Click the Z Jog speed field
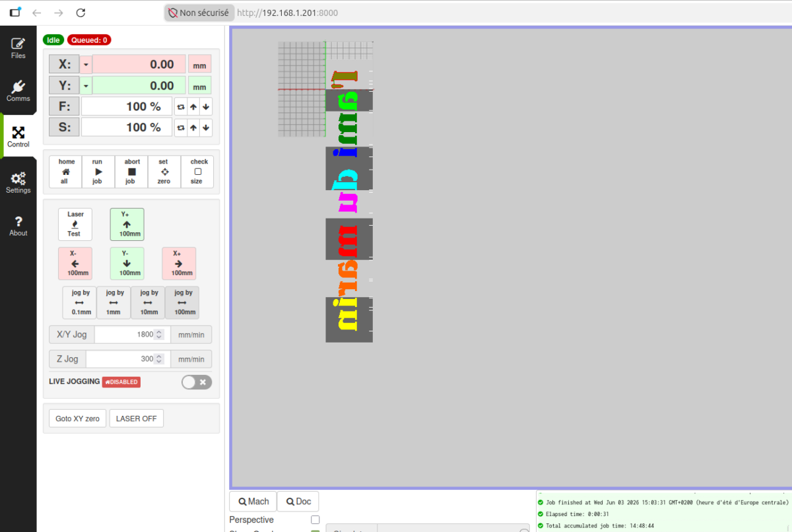Screen dimensions: 792x532 [x=128, y=359]
